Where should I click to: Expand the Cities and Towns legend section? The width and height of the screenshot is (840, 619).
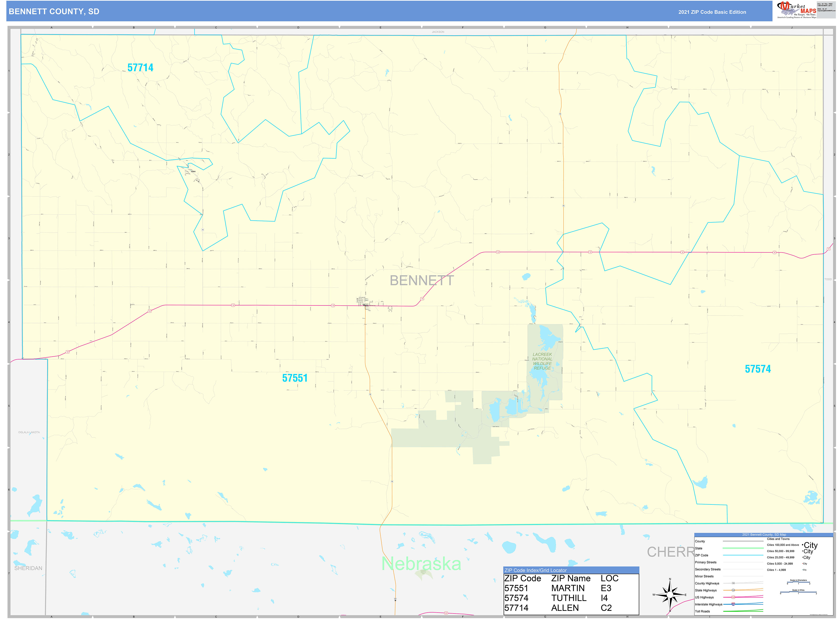pyautogui.click(x=778, y=539)
